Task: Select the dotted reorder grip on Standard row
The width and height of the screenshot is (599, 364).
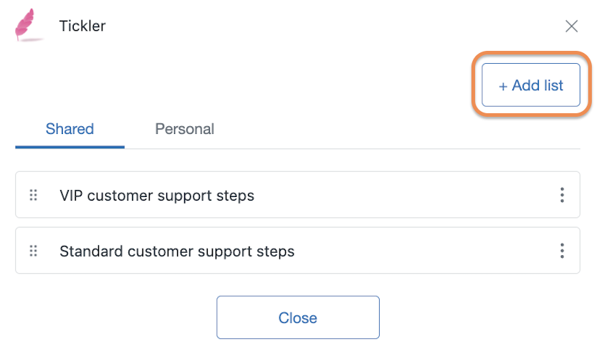Action: pos(34,251)
